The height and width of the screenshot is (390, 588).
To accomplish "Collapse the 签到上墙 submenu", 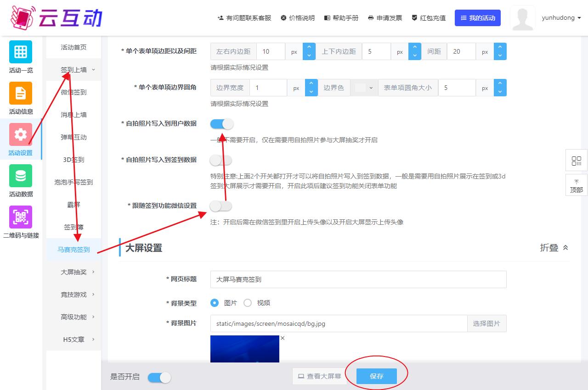I will [74, 70].
